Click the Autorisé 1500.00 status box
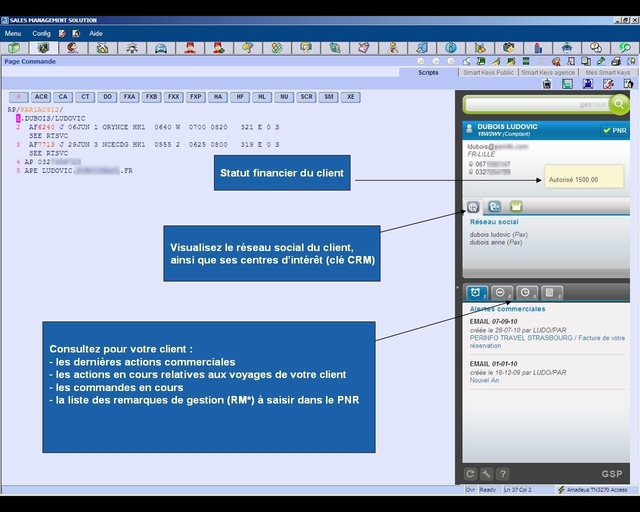 click(x=584, y=177)
